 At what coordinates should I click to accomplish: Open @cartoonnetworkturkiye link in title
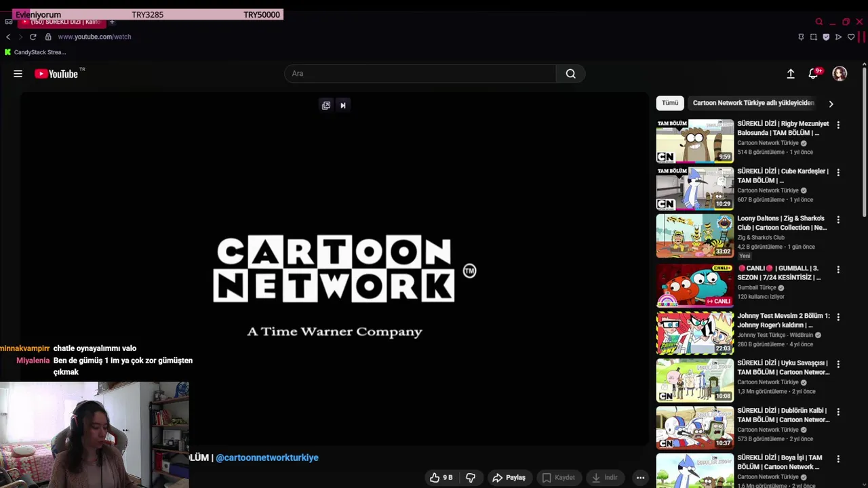(267, 457)
